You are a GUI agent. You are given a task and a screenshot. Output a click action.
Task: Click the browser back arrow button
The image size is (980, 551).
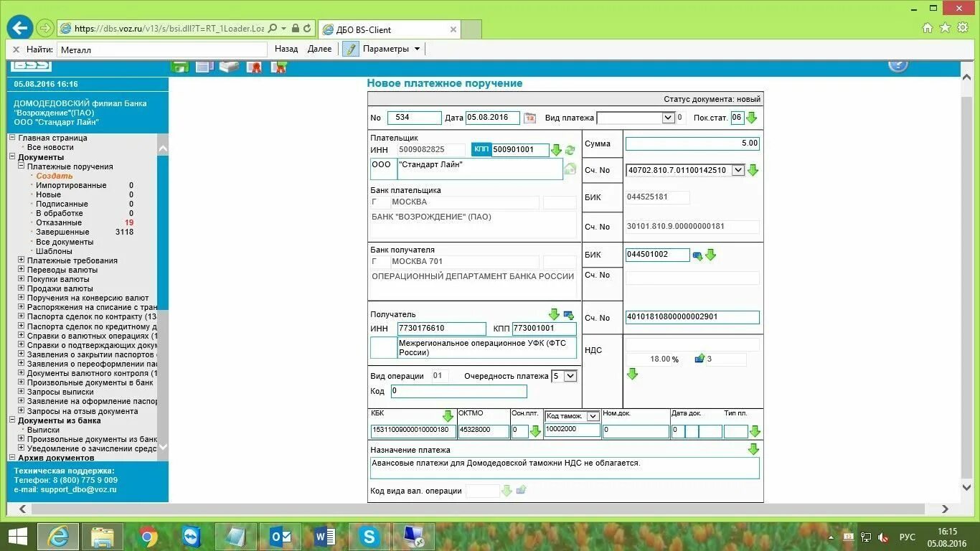19,28
